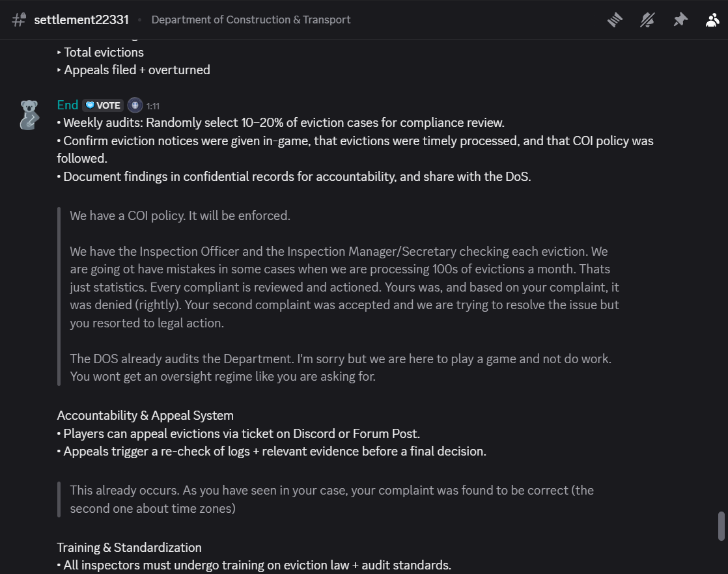The height and width of the screenshot is (574, 728).
Task: Toggle the channel notification mute bell
Action: coord(647,20)
